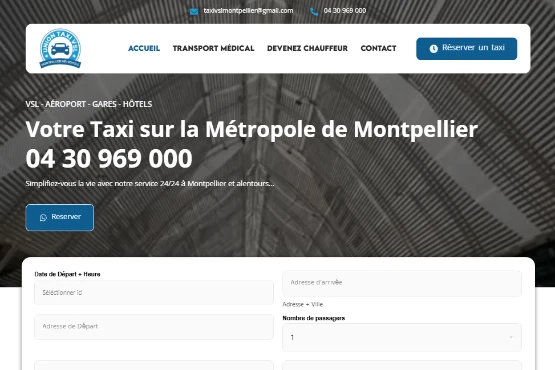Open the Accueil menu item

(144, 49)
